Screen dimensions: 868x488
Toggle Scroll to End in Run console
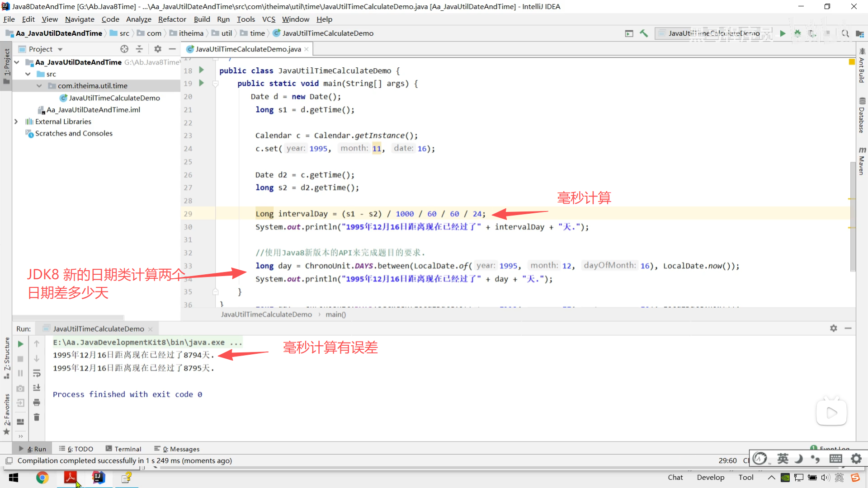click(x=37, y=388)
